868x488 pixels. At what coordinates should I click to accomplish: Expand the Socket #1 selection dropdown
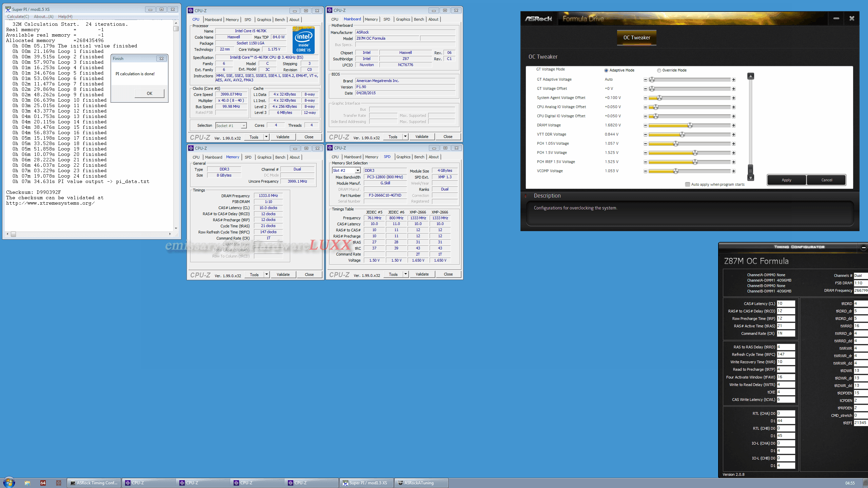pos(243,126)
